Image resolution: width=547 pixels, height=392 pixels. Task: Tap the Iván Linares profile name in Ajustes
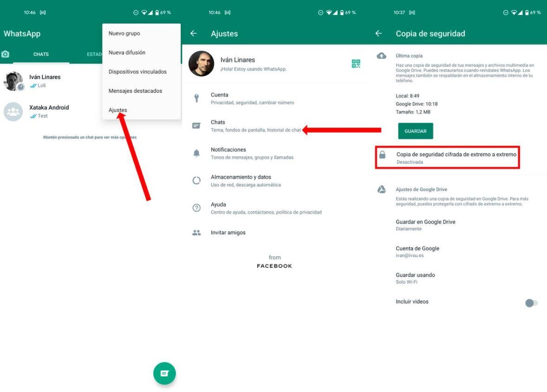(238, 60)
